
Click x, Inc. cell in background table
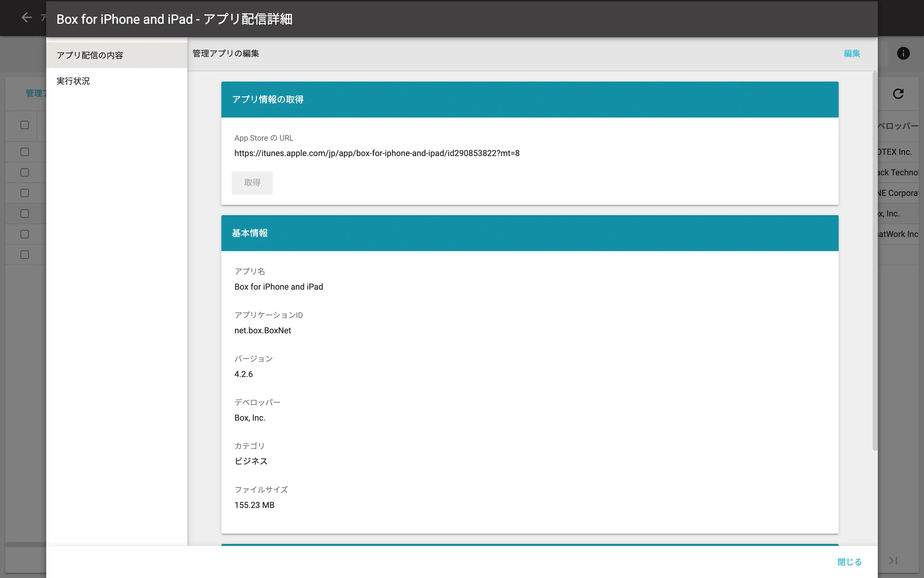pos(889,214)
